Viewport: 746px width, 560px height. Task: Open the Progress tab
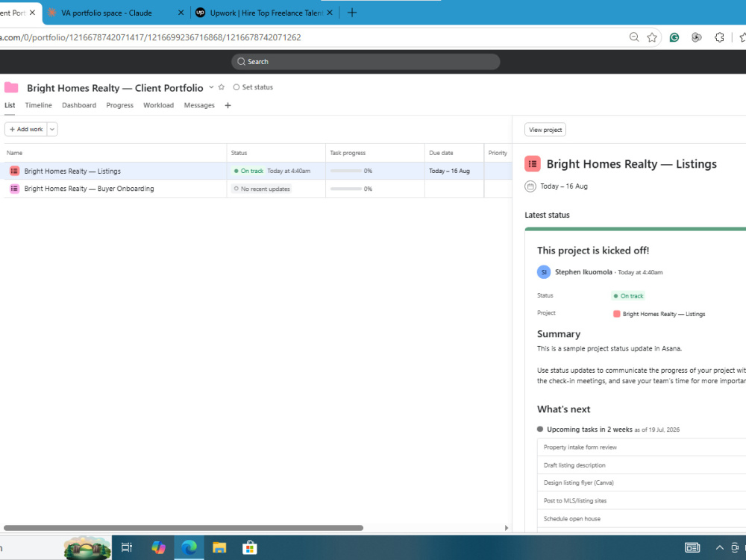[x=120, y=105]
